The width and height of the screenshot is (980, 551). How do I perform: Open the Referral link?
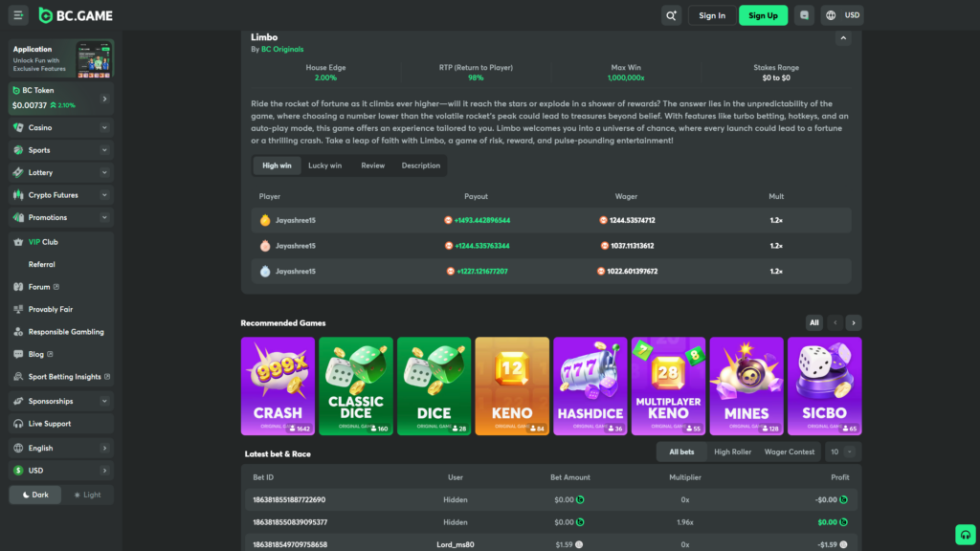[42, 264]
